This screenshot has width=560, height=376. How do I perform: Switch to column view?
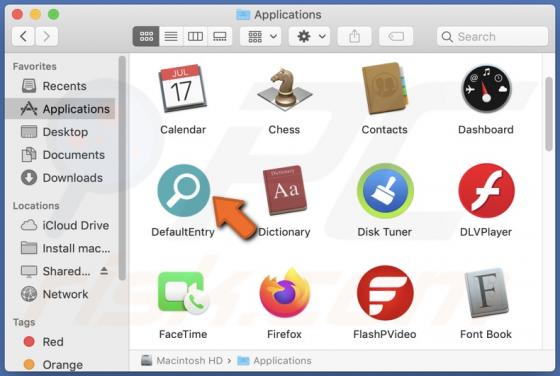click(x=195, y=36)
